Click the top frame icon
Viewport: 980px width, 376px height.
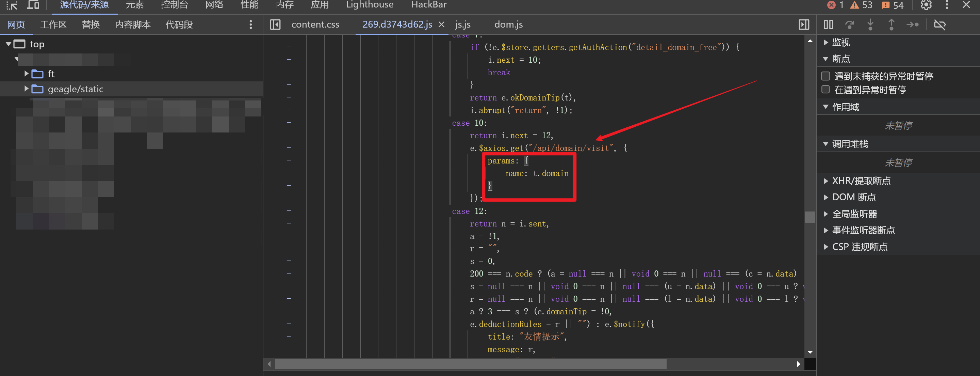[x=19, y=44]
